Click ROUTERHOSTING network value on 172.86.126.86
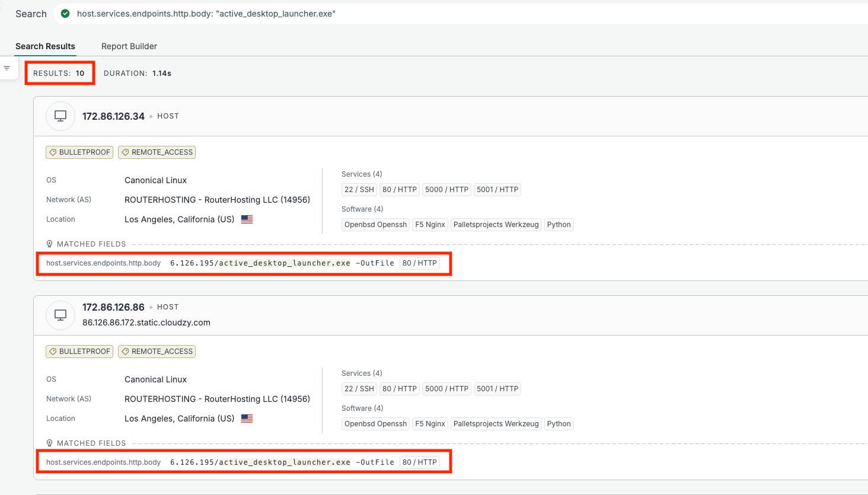This screenshot has height=495, width=868. 217,399
